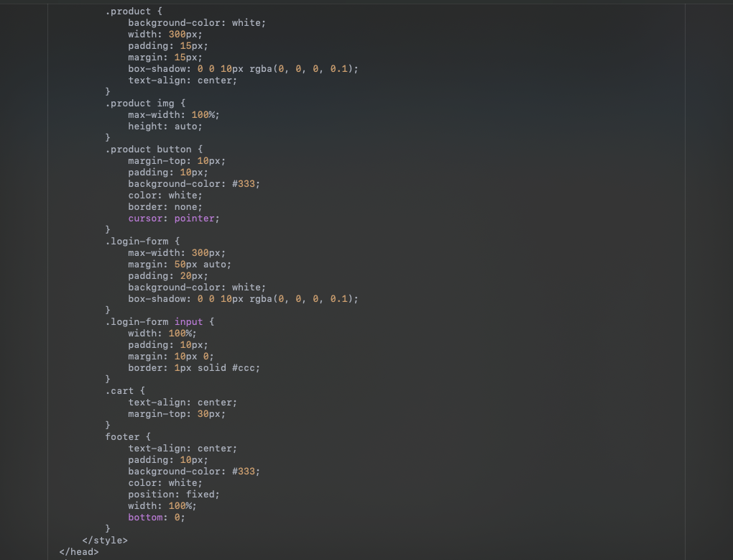Click the closing "</style>" tag
Image resolution: width=733 pixels, height=560 pixels.
click(105, 541)
